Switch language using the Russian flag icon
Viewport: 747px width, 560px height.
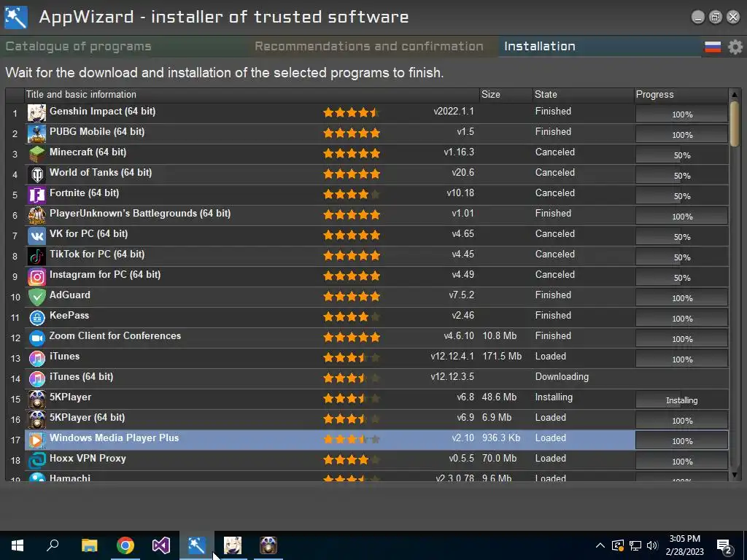(713, 47)
